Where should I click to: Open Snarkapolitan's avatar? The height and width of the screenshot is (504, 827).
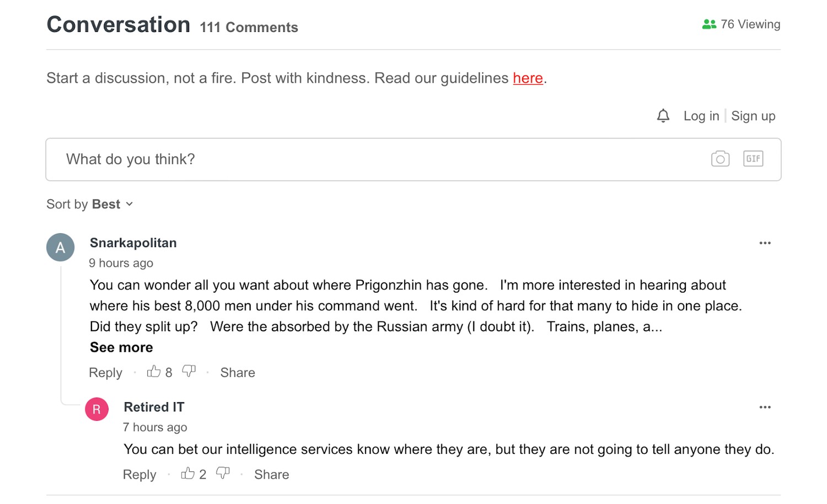coord(60,247)
